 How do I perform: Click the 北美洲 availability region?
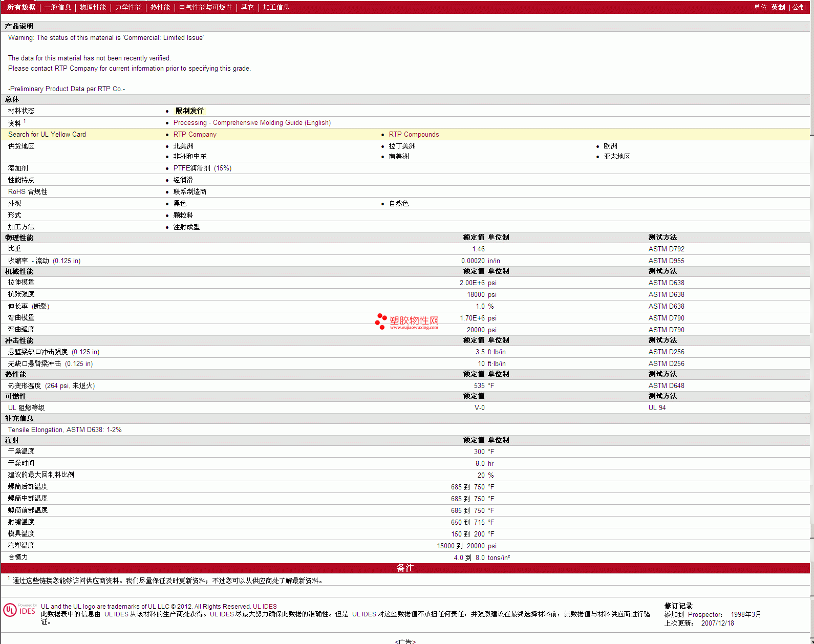coord(183,146)
